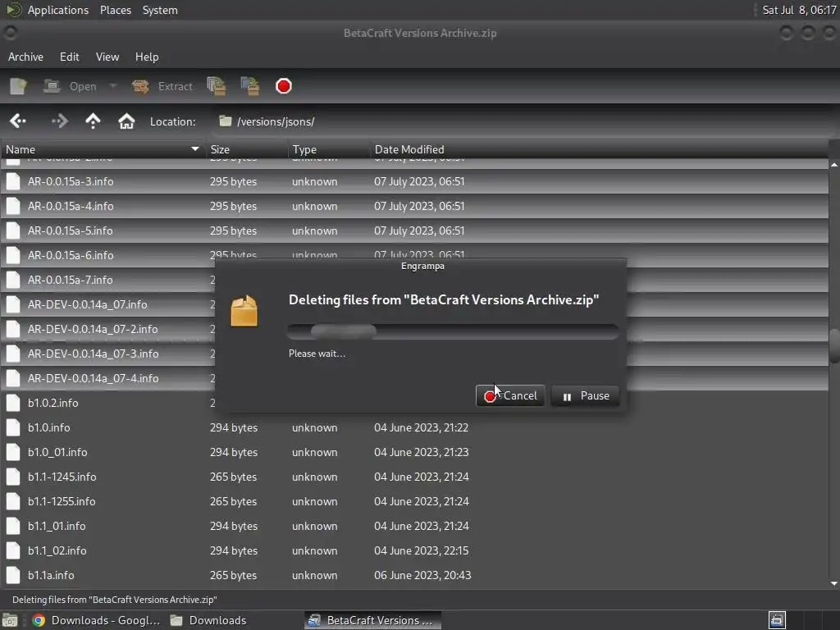Select file AR-0.0.15a-4.info

414,206
